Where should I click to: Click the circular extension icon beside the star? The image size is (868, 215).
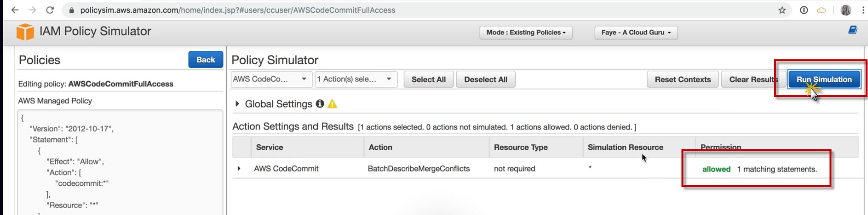pos(804,10)
